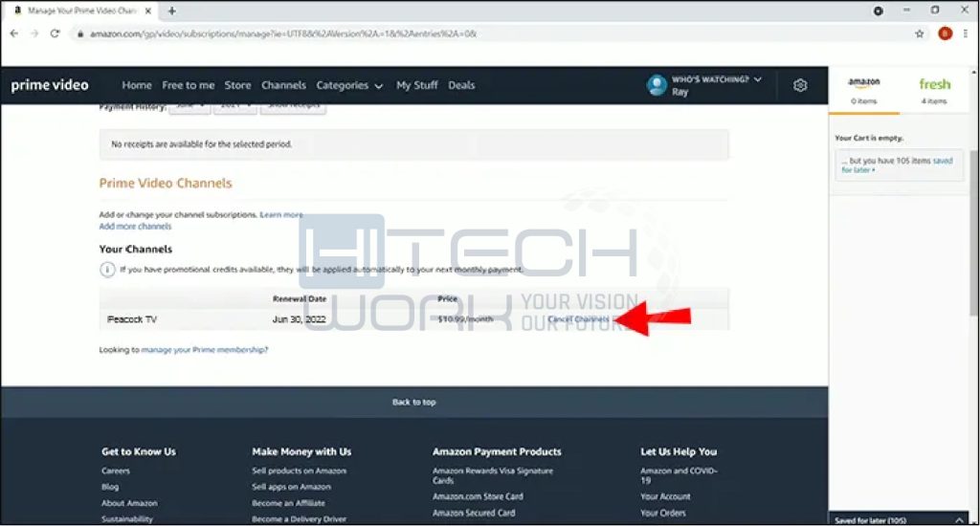The height and width of the screenshot is (526, 980).
Task: Click the Show receipts button
Action: pyautogui.click(x=293, y=107)
